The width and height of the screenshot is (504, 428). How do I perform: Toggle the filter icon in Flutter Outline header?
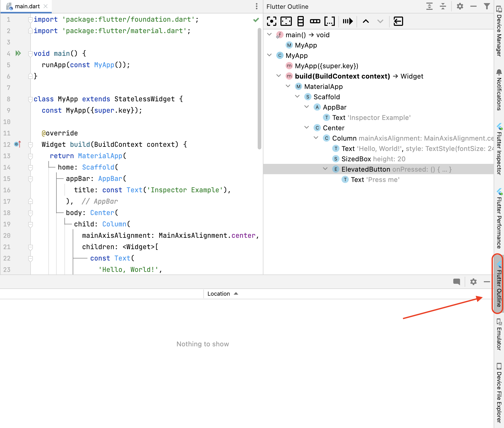click(x=487, y=6)
